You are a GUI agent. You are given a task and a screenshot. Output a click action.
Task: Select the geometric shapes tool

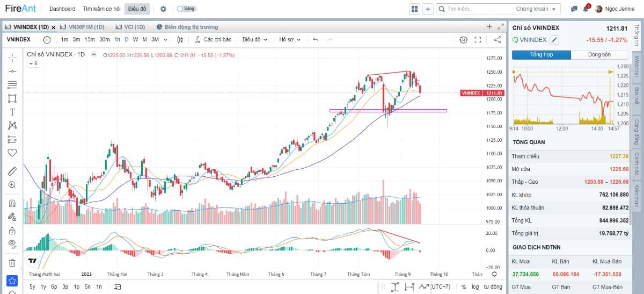[12, 98]
